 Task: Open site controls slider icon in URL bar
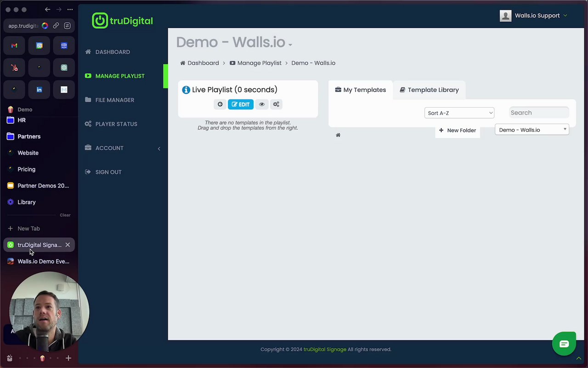(67, 26)
